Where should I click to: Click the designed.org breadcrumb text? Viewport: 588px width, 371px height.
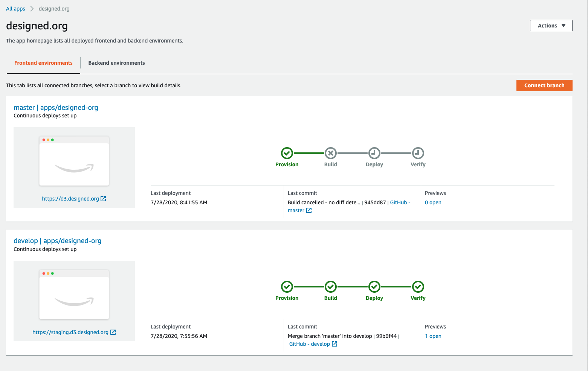pos(54,9)
